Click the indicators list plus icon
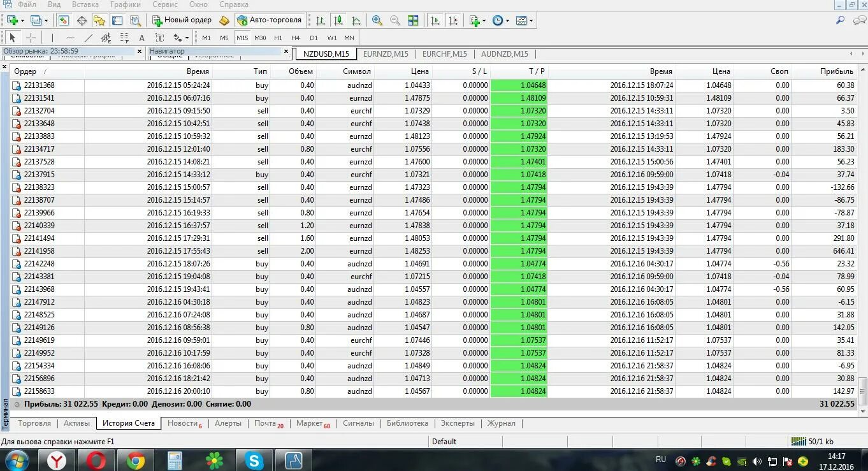Screen dimensions: 868x471 [x=474, y=20]
